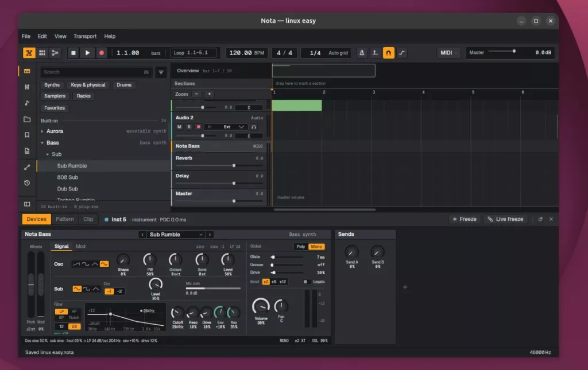588x370 pixels.
Task: Open the folder files sidebar icon
Action: (27, 119)
